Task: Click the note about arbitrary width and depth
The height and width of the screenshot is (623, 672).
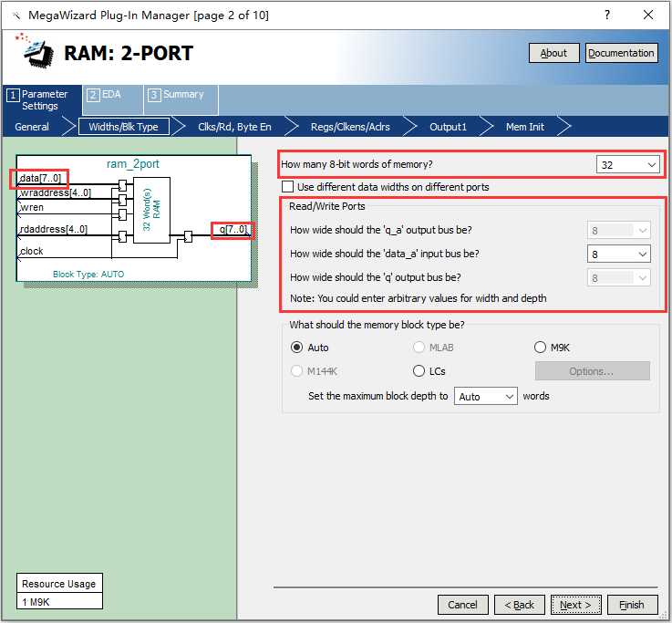Action: [419, 298]
